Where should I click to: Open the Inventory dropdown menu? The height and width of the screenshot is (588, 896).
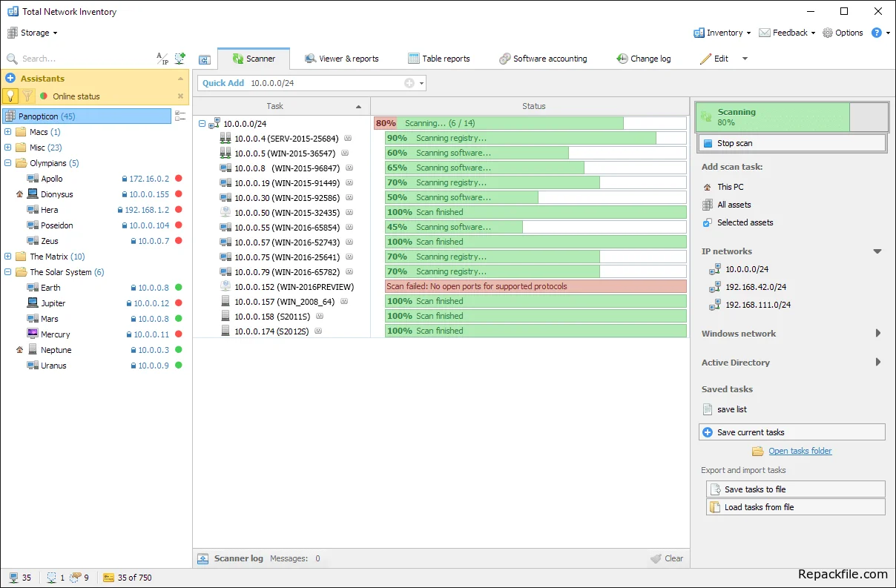click(x=722, y=33)
